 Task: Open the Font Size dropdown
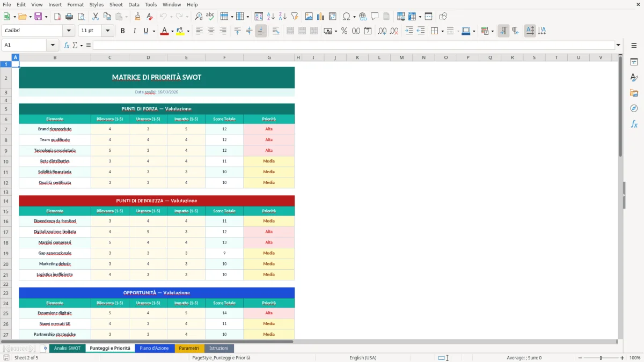(107, 31)
